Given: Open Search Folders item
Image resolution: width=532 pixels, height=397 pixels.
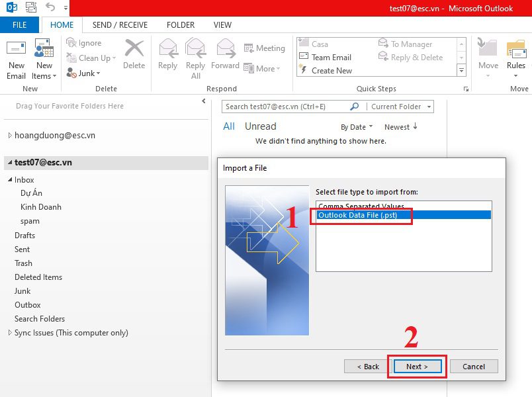Looking at the screenshot, I should tap(39, 319).
